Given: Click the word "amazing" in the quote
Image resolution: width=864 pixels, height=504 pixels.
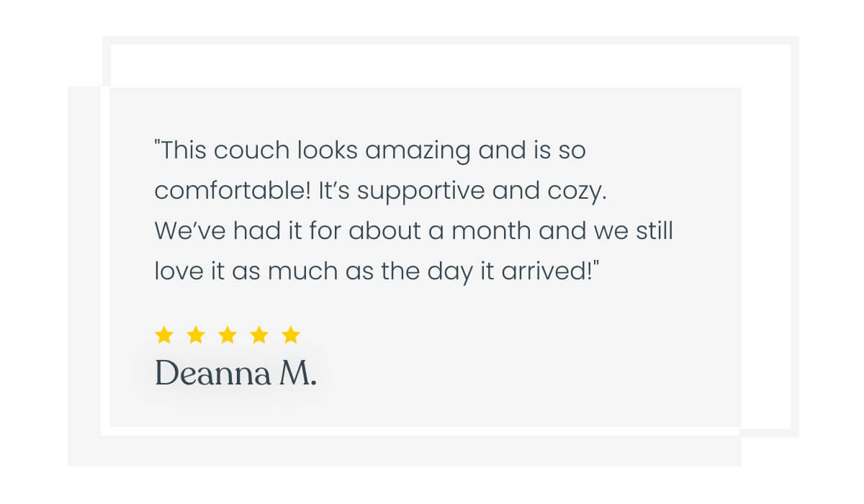Looking at the screenshot, I should (419, 151).
